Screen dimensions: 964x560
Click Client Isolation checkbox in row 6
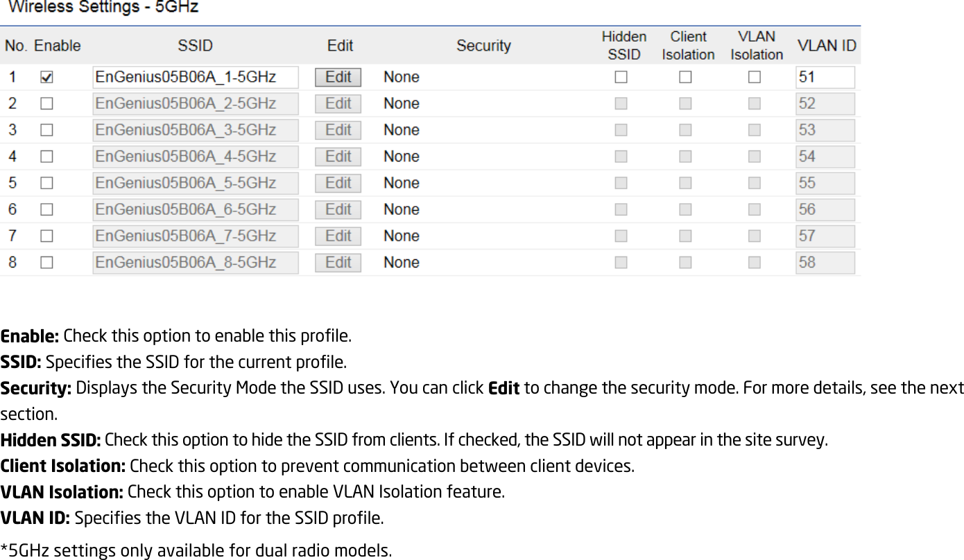685,210
